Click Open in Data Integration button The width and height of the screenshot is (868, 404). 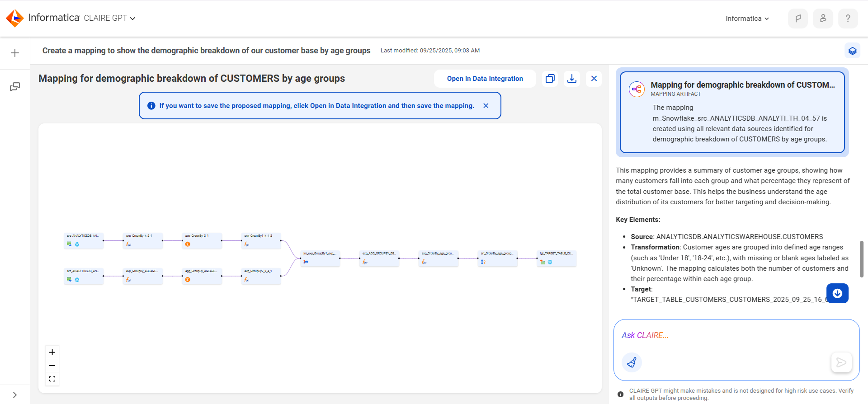485,79
